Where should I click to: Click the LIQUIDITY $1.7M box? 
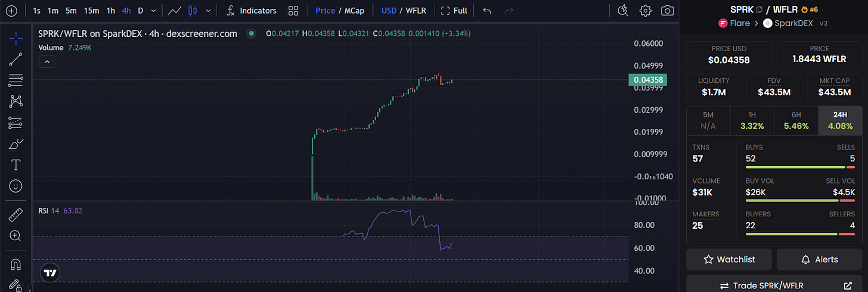714,87
